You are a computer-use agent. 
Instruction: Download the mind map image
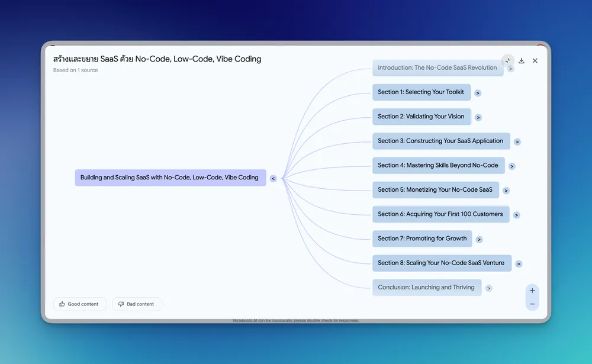click(522, 60)
